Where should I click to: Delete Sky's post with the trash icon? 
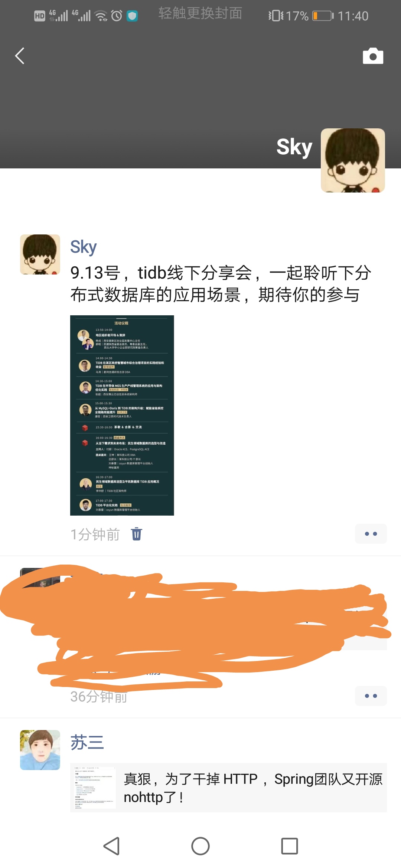pos(137,534)
